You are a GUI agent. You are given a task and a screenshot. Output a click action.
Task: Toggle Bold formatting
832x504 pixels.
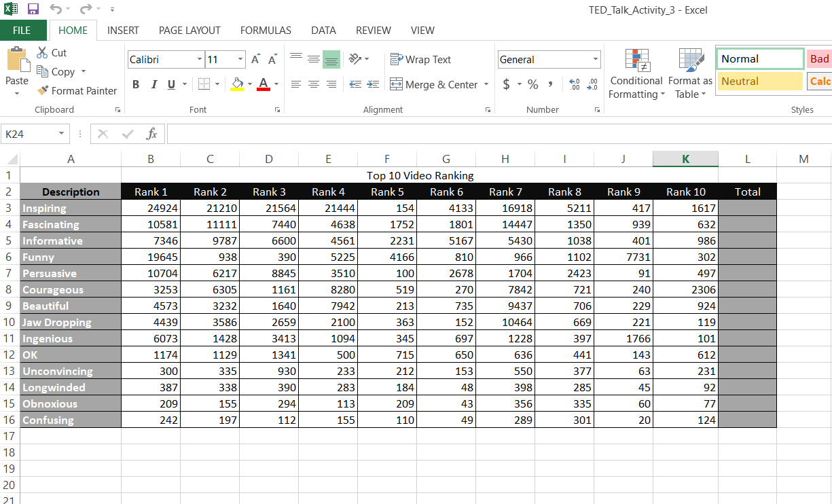click(x=136, y=84)
